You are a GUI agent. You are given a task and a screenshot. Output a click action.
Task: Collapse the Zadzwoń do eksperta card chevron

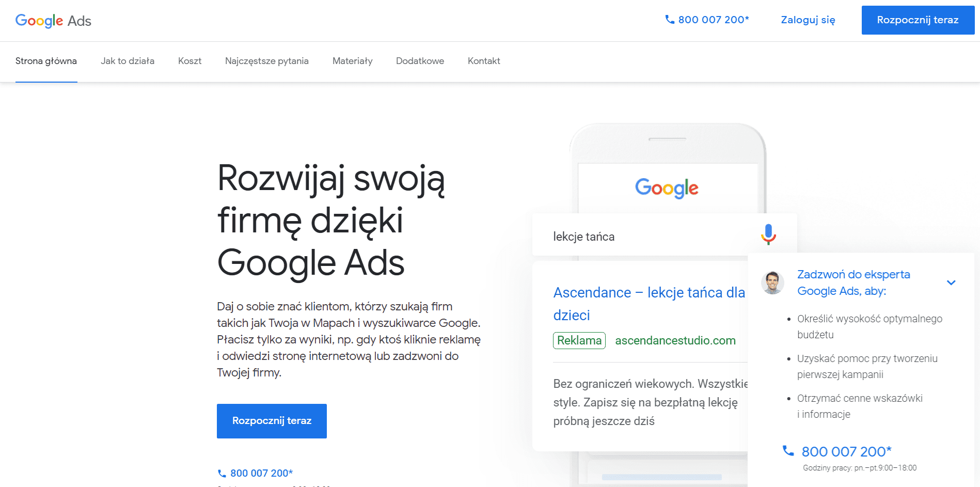[952, 282]
